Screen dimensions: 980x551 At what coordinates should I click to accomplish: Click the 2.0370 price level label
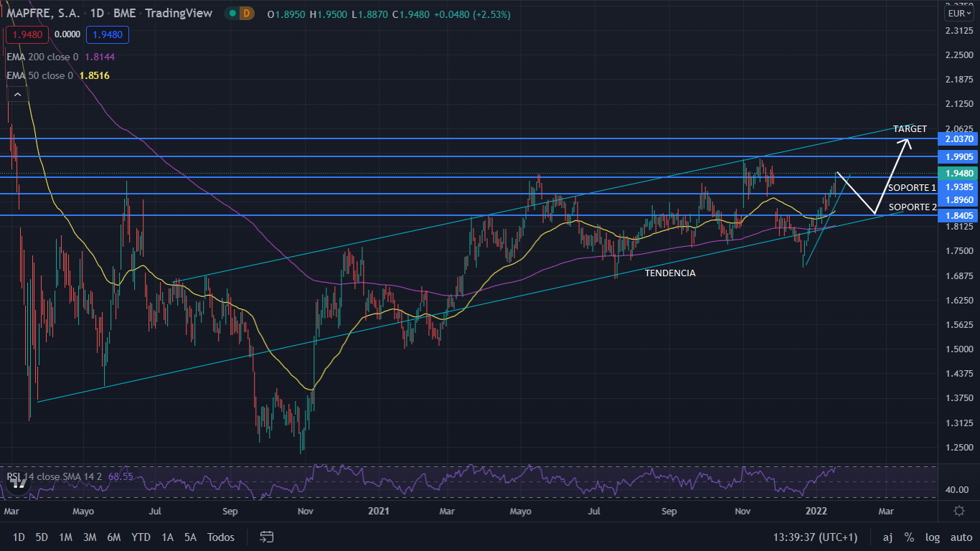pos(958,138)
